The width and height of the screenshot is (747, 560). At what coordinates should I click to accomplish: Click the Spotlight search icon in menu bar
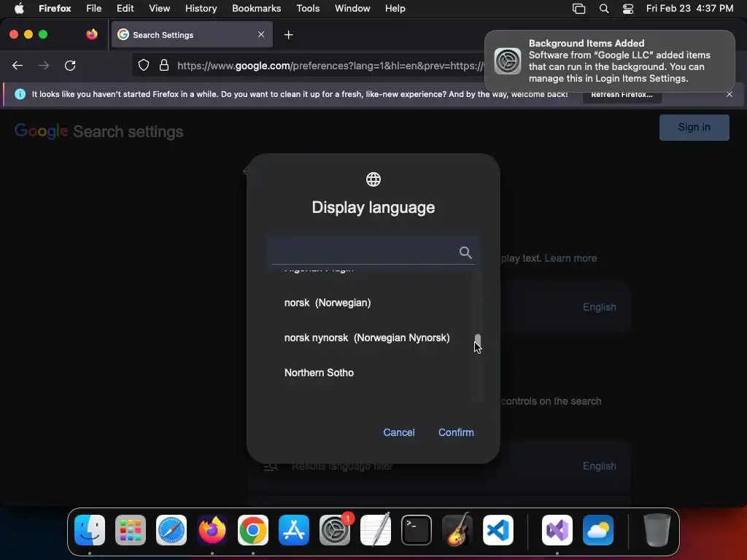(603, 9)
